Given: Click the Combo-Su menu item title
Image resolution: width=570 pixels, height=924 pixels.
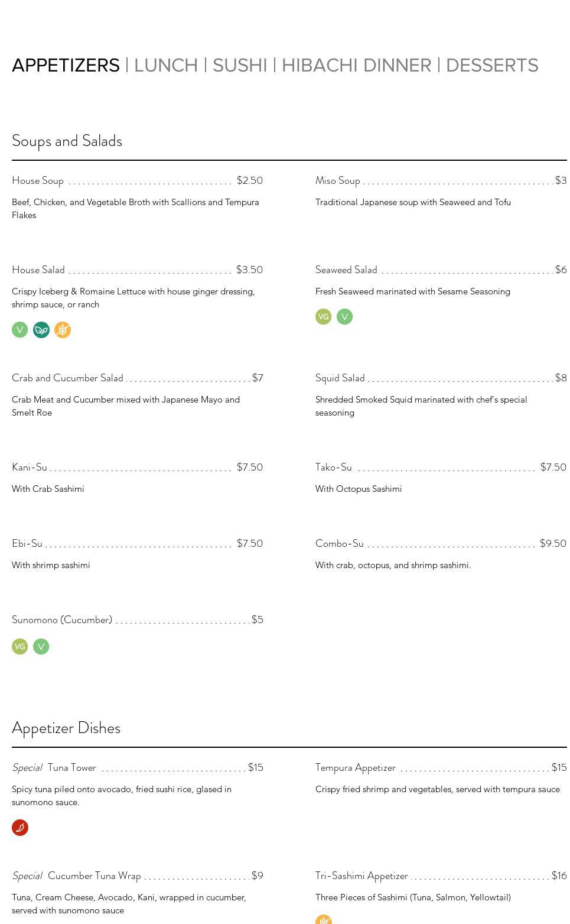Looking at the screenshot, I should coord(339,543).
